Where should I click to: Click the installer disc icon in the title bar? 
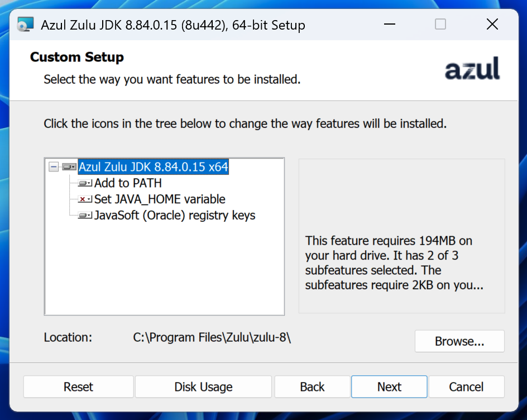(25, 24)
